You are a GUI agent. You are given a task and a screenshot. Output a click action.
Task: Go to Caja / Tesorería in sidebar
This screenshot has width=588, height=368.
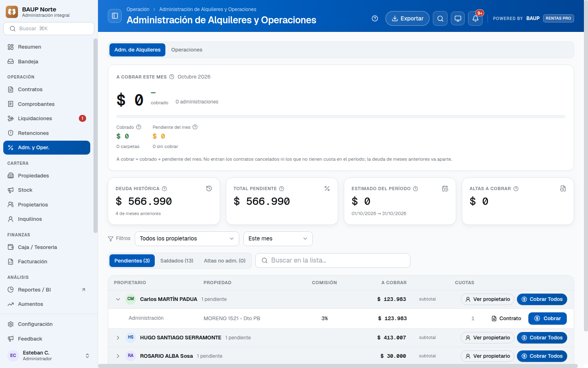coord(47,247)
